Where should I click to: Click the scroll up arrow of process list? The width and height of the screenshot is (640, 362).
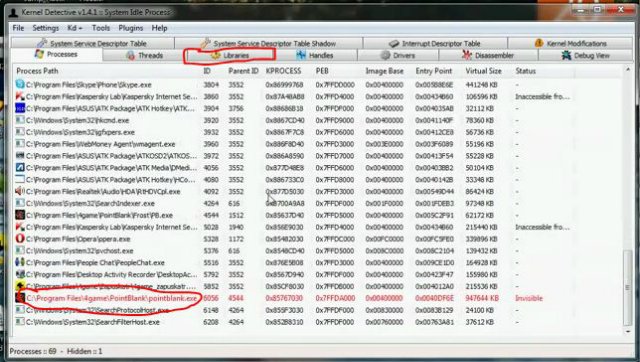click(628, 70)
